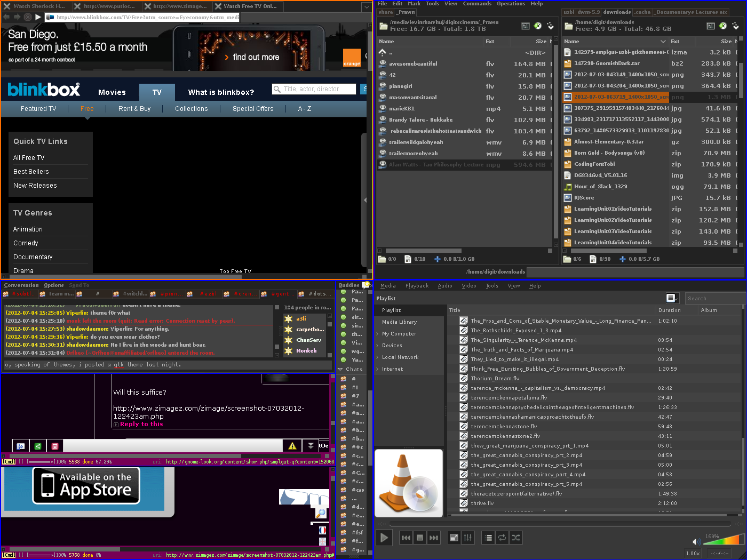Click the Buddies window chat bubble icon
Viewport: 747px width, 560px height.
pyautogui.click(x=367, y=285)
